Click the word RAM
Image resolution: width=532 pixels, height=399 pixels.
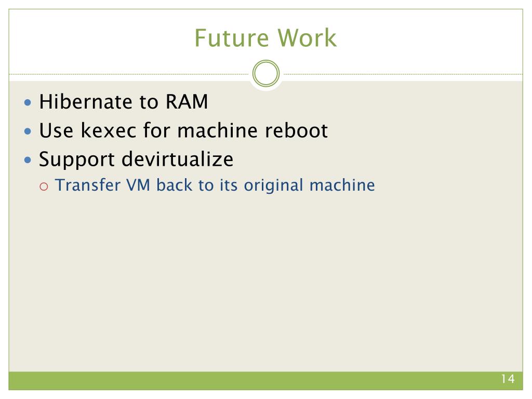point(187,101)
